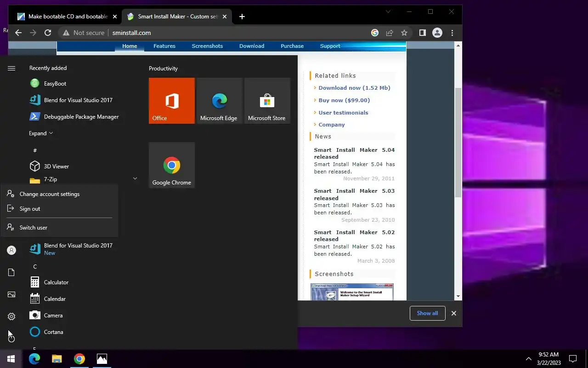Click Download now (1.52 Mb) link
This screenshot has width=588, height=368.
354,88
